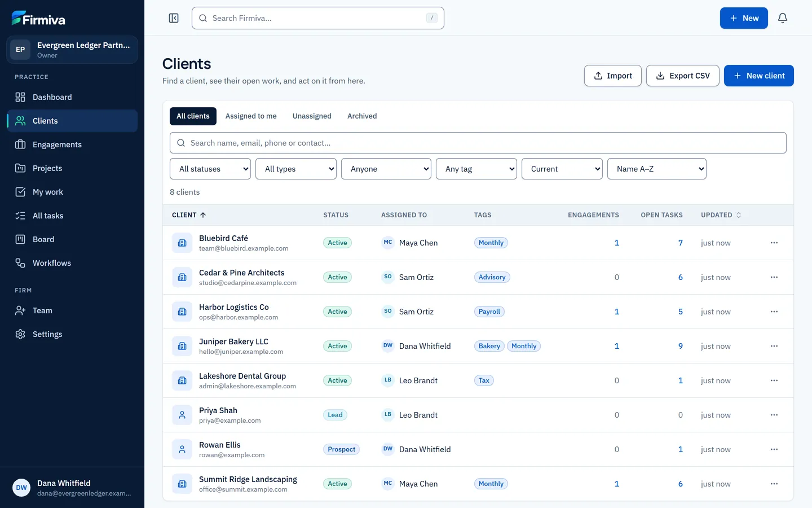Open the All types filter
This screenshot has height=508, width=812.
(x=296, y=169)
